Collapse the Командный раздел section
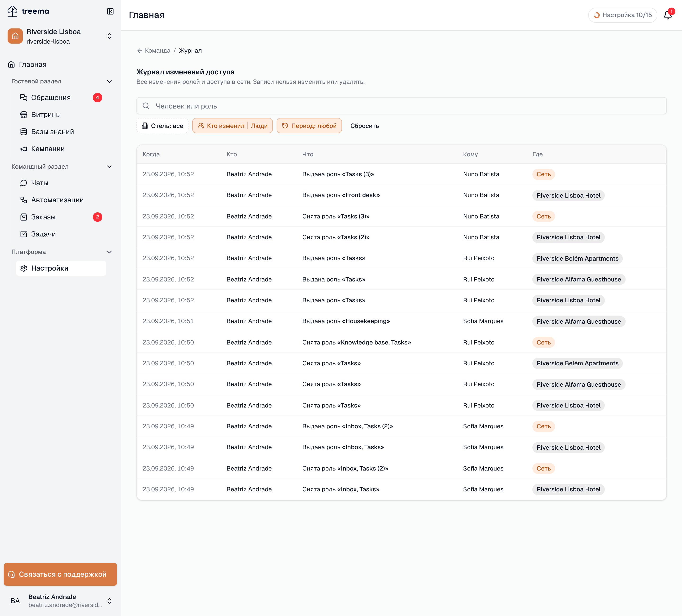682x616 pixels. (109, 167)
